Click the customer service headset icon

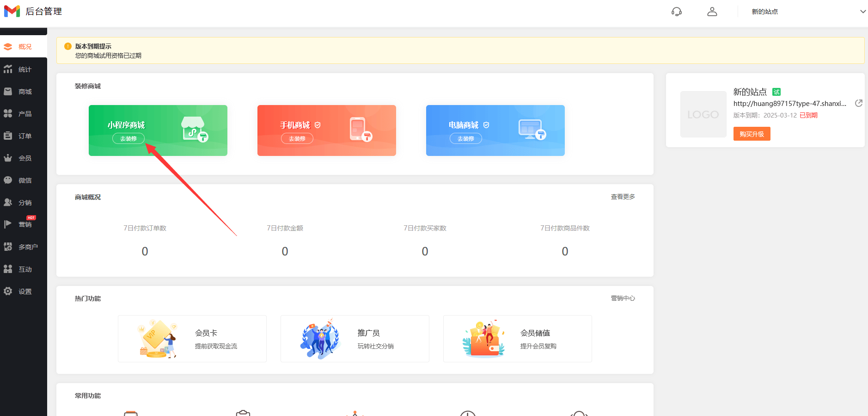click(676, 12)
